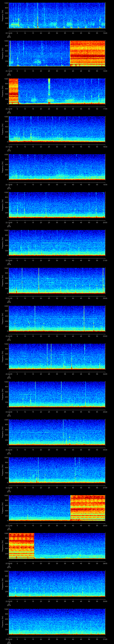114x644 pixels.
Task: Click the red noise block in 22:28:00 panel
Action: pos(22,546)
